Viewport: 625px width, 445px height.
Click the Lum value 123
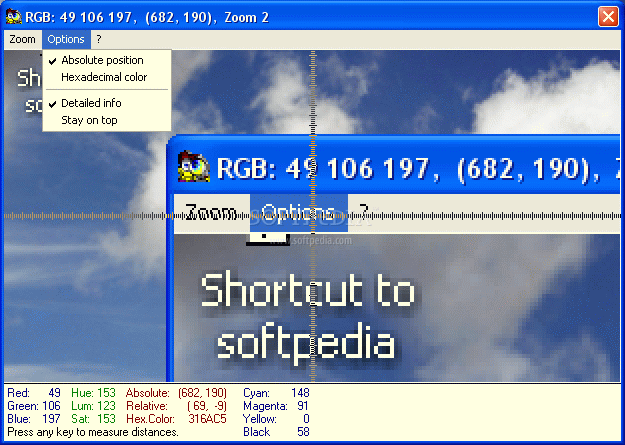(106, 406)
